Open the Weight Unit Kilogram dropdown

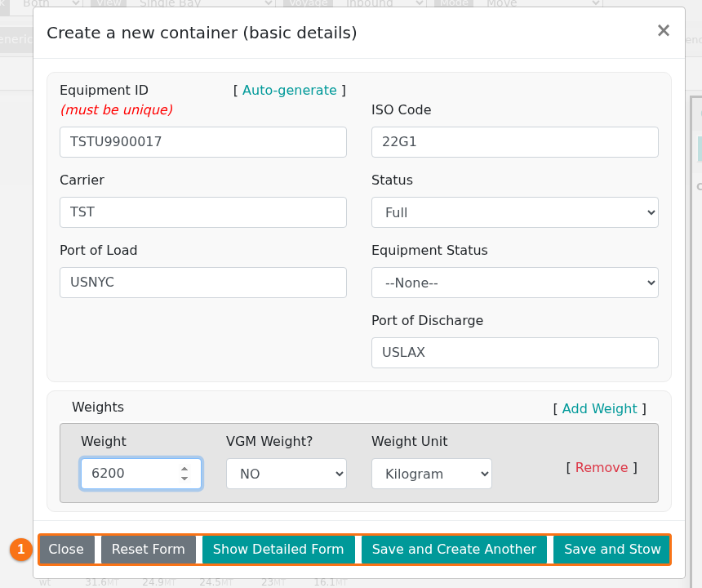tap(431, 474)
